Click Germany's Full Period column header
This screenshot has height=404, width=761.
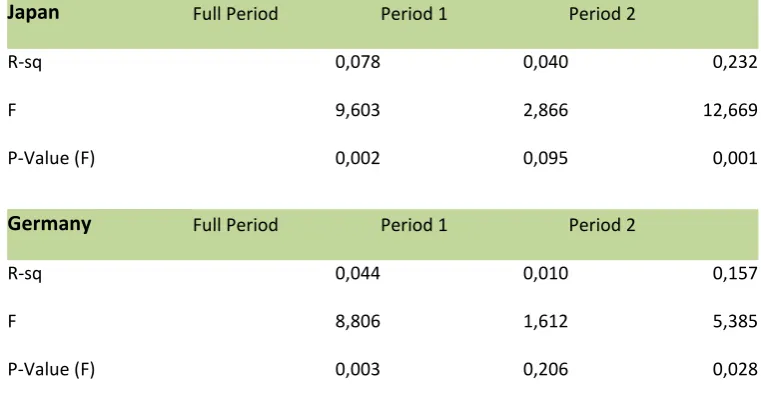[x=235, y=225]
